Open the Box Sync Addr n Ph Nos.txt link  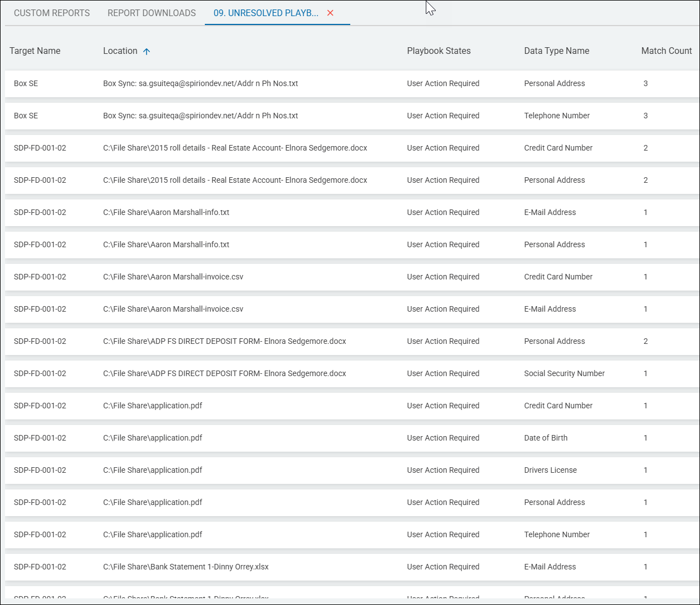pos(200,83)
